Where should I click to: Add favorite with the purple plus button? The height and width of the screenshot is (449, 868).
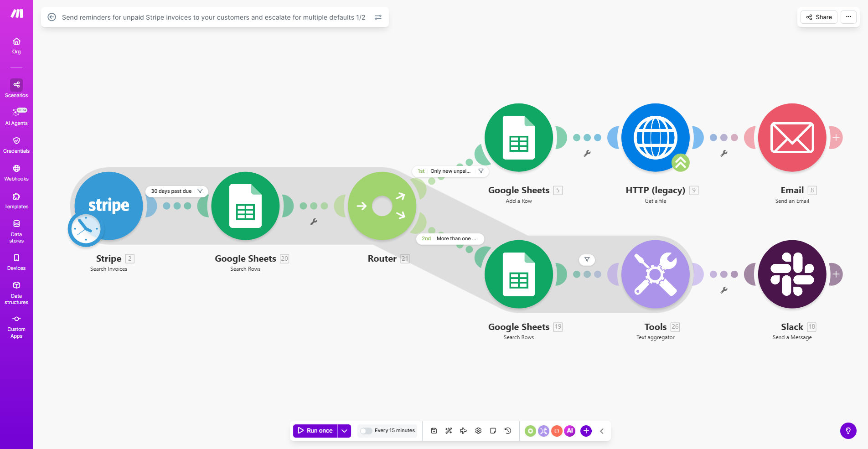[x=586, y=431]
